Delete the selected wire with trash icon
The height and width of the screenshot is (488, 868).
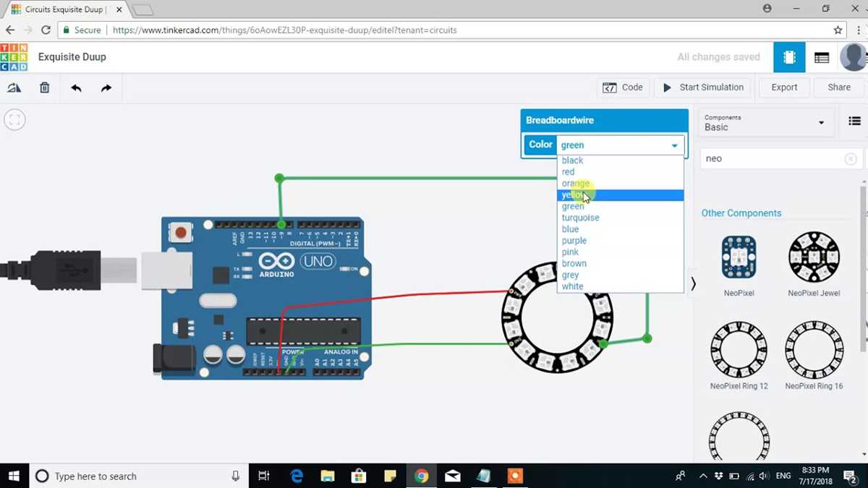pyautogui.click(x=45, y=87)
